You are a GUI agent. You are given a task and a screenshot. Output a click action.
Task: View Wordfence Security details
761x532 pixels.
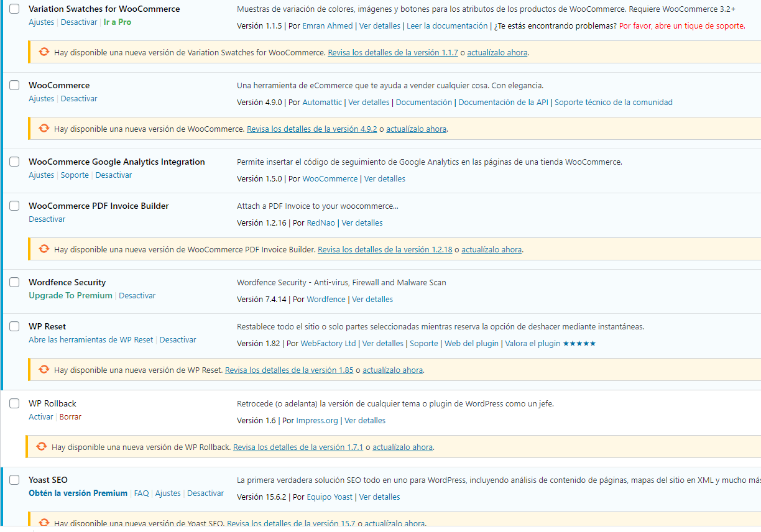click(x=372, y=300)
